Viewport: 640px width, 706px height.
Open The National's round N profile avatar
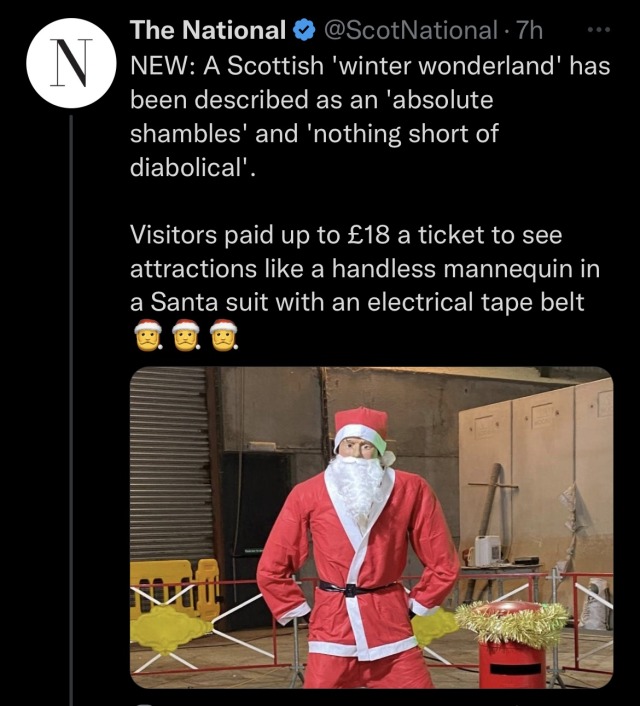(x=71, y=63)
